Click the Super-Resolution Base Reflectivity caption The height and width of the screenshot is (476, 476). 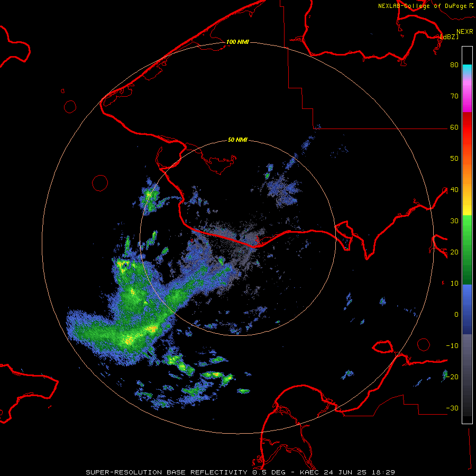tap(167, 472)
